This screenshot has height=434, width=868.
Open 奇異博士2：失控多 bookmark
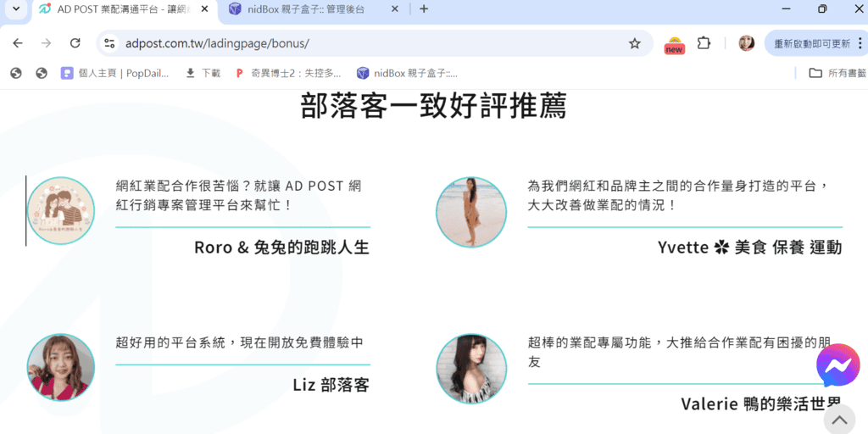click(x=288, y=73)
